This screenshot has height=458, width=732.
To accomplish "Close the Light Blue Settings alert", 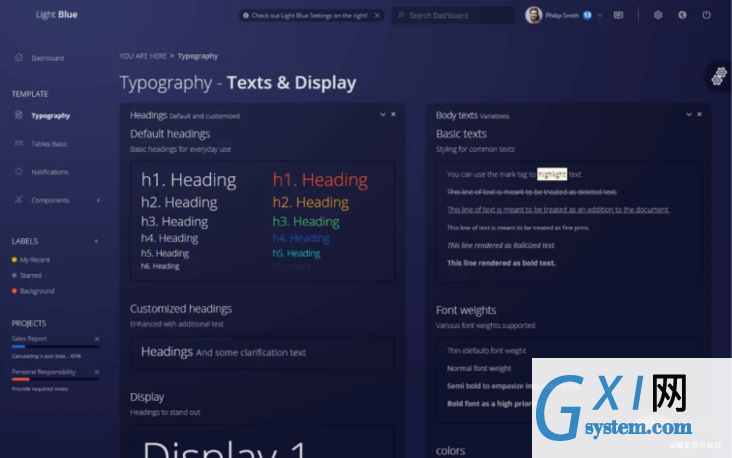I will point(377,15).
